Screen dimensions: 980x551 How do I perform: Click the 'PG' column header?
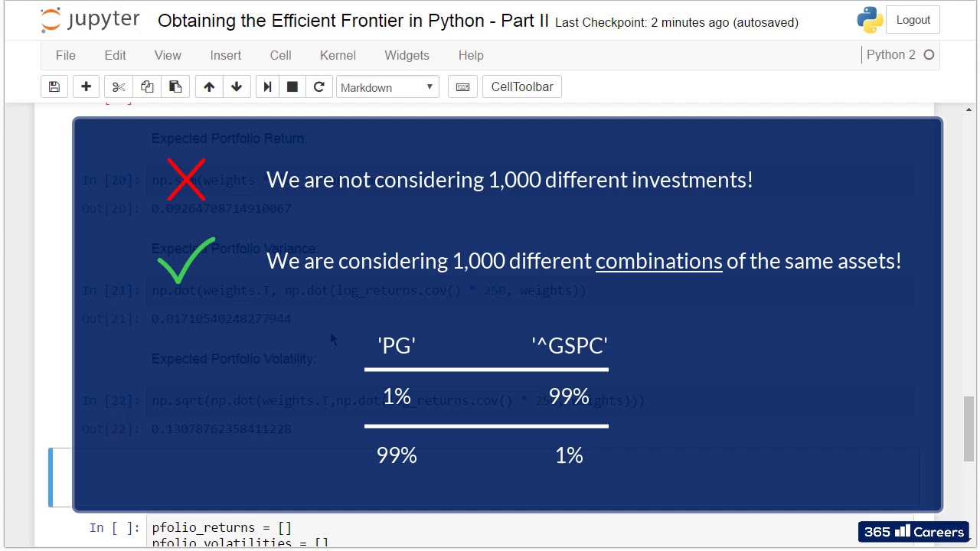click(397, 346)
